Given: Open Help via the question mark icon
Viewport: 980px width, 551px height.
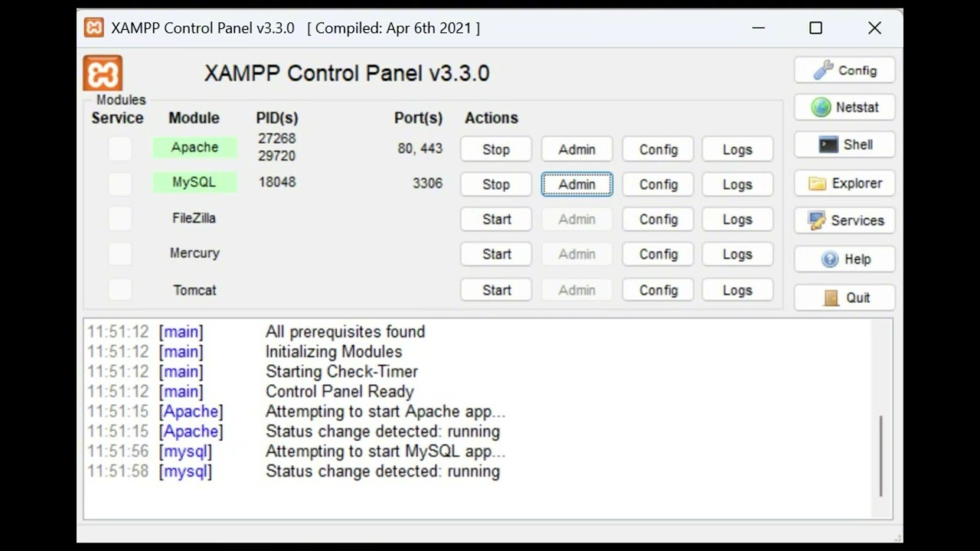Looking at the screenshot, I should pyautogui.click(x=830, y=259).
